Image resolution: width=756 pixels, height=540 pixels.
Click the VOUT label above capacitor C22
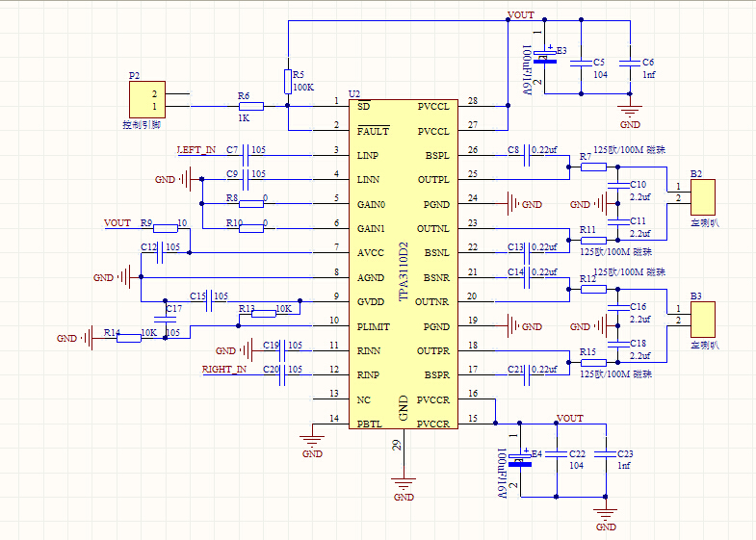[x=570, y=419]
